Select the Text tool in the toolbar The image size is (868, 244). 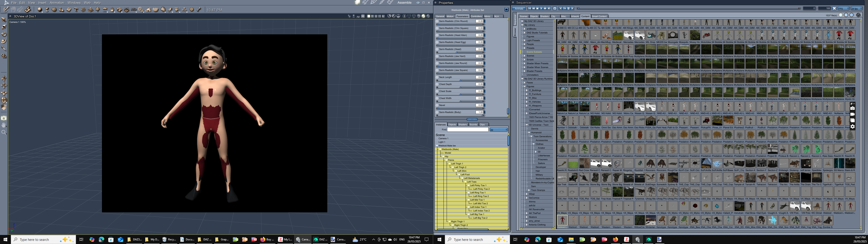(x=76, y=10)
